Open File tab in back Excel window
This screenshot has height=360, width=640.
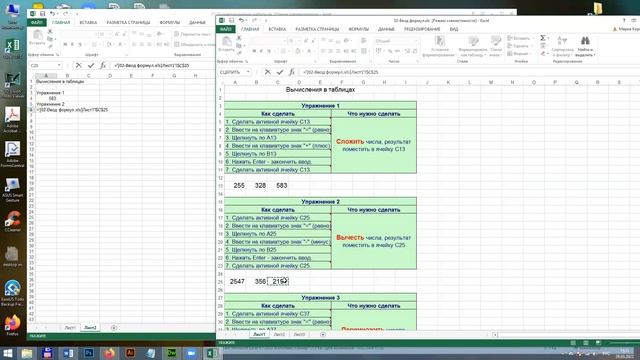click(37, 22)
